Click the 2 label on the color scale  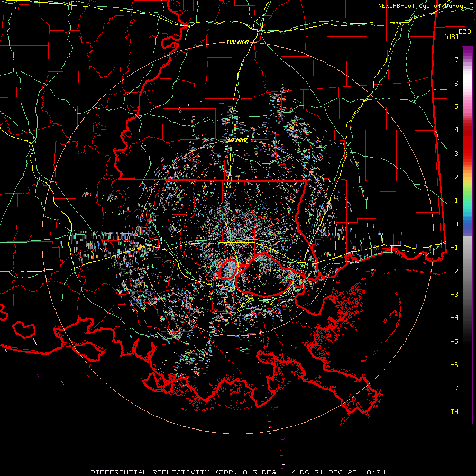(x=456, y=177)
